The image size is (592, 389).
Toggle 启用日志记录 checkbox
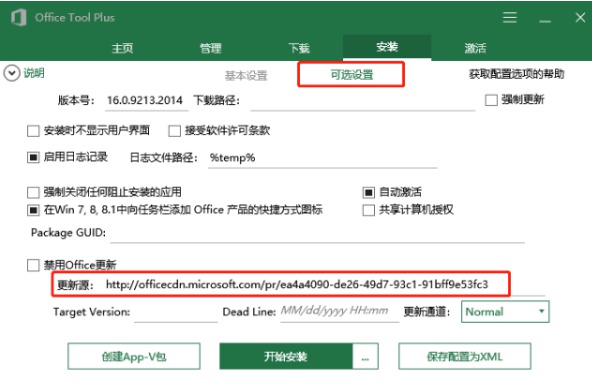(33, 157)
